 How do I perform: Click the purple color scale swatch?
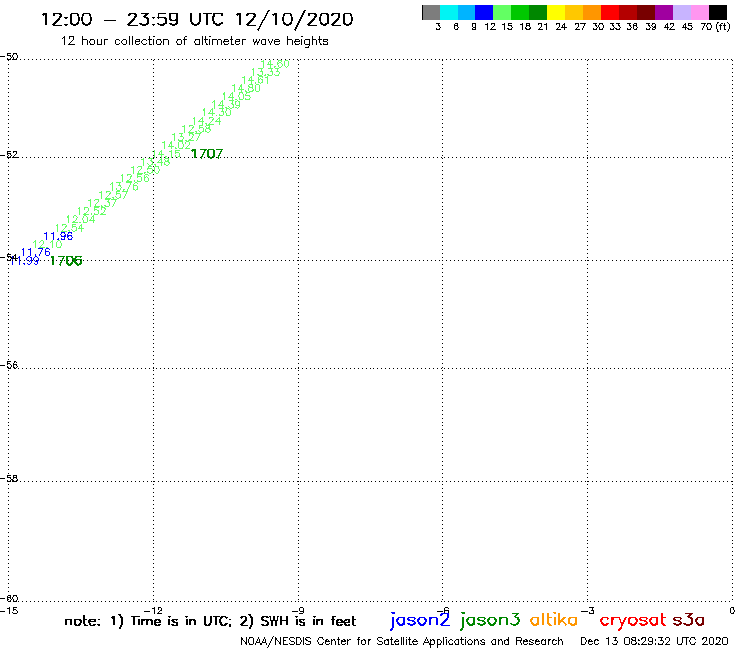coord(664,12)
